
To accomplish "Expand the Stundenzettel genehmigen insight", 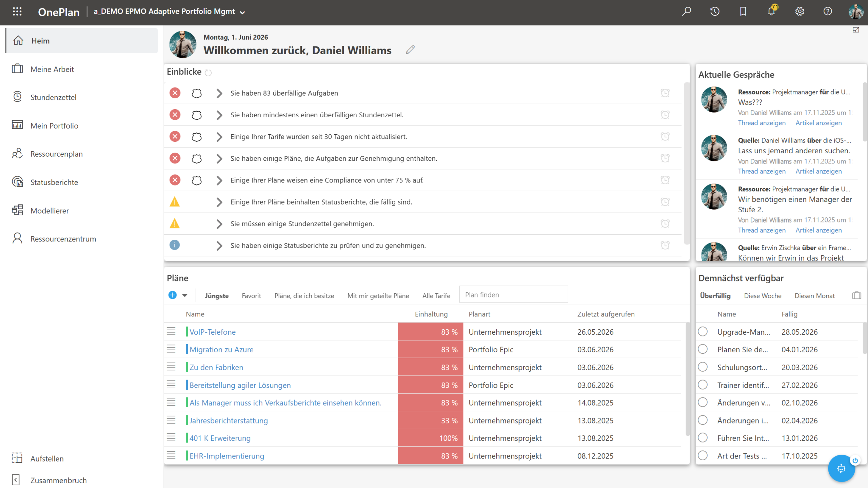I will pos(219,224).
